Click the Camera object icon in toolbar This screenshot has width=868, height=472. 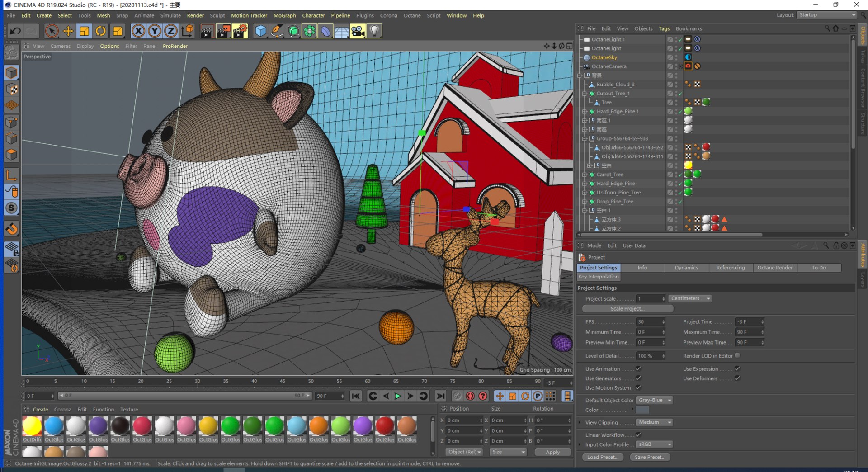click(x=358, y=31)
